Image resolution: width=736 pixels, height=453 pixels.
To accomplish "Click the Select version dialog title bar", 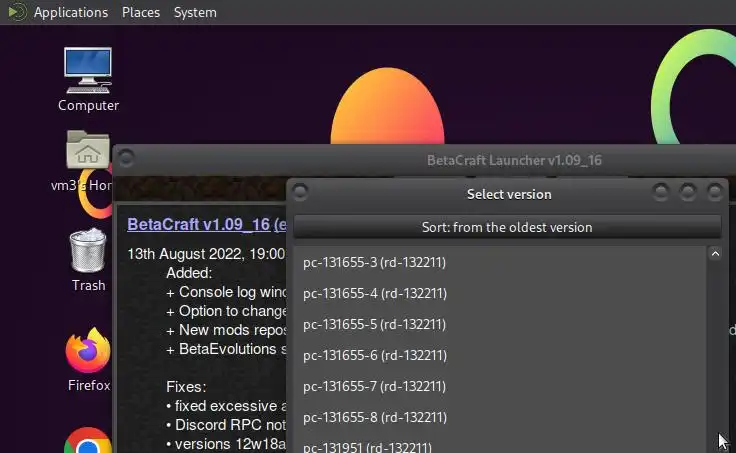I will (x=509, y=194).
